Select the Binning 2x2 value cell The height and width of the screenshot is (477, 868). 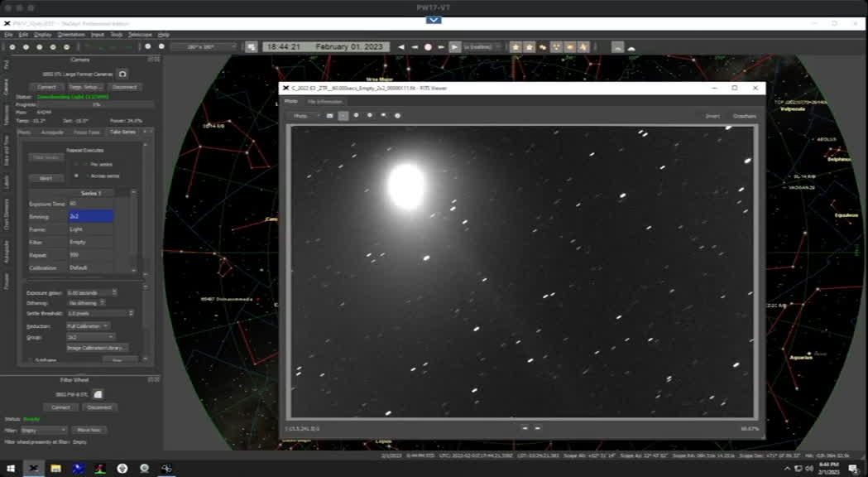tap(91, 216)
